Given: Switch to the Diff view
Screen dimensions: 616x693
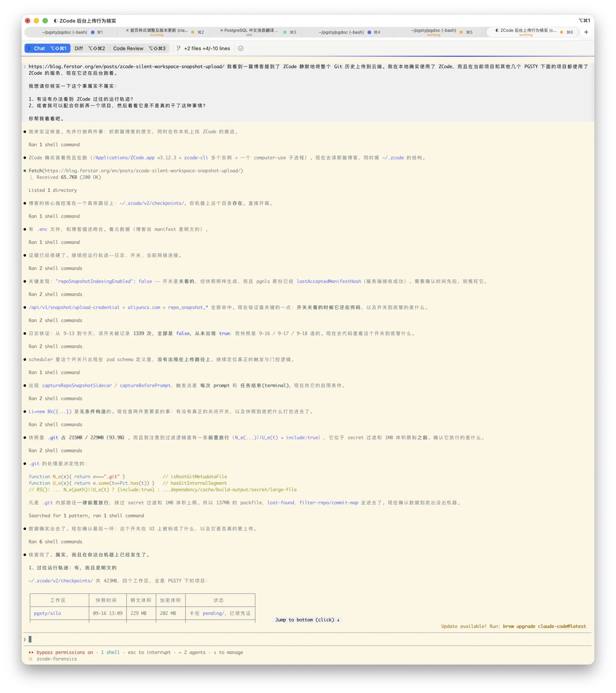Looking at the screenshot, I should (x=90, y=49).
